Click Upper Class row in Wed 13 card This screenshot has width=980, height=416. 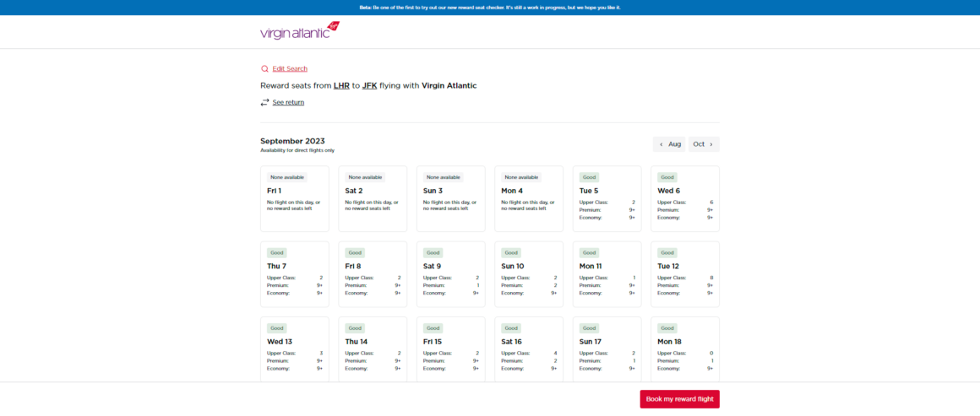[x=294, y=354]
